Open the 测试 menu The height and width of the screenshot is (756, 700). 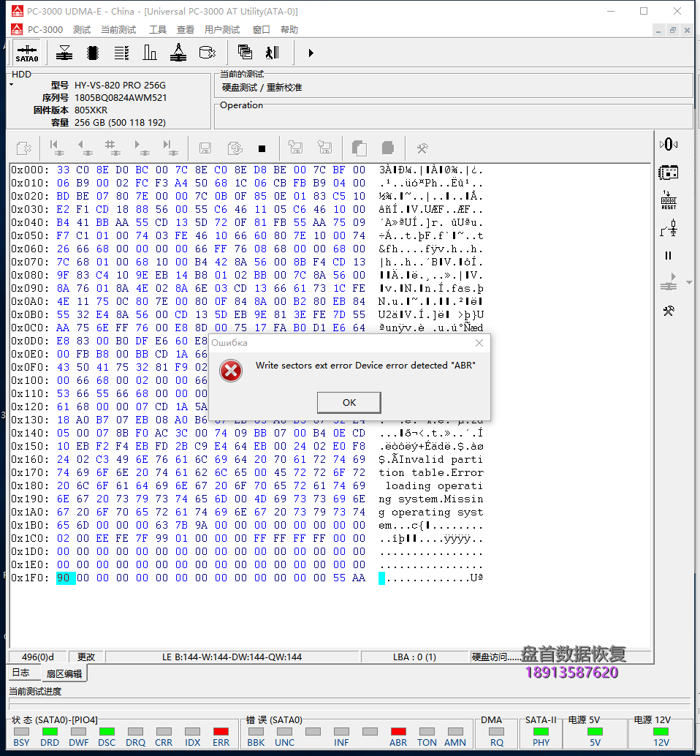[82, 30]
